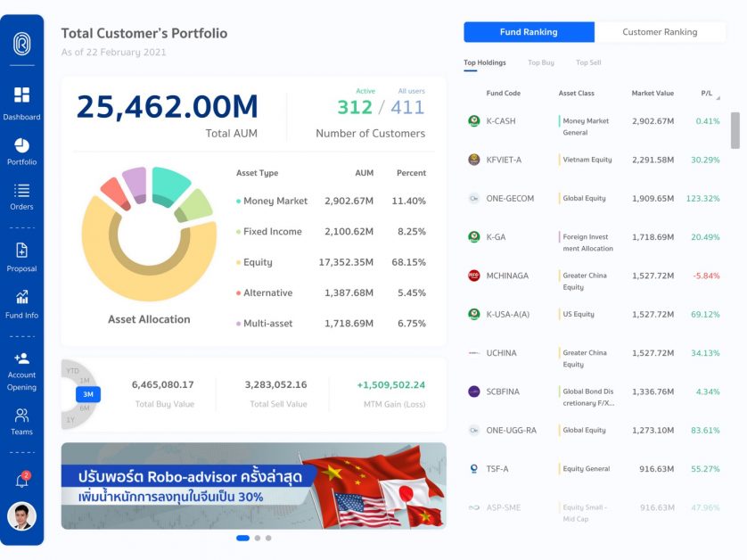Open Account Opening icon

click(x=21, y=358)
